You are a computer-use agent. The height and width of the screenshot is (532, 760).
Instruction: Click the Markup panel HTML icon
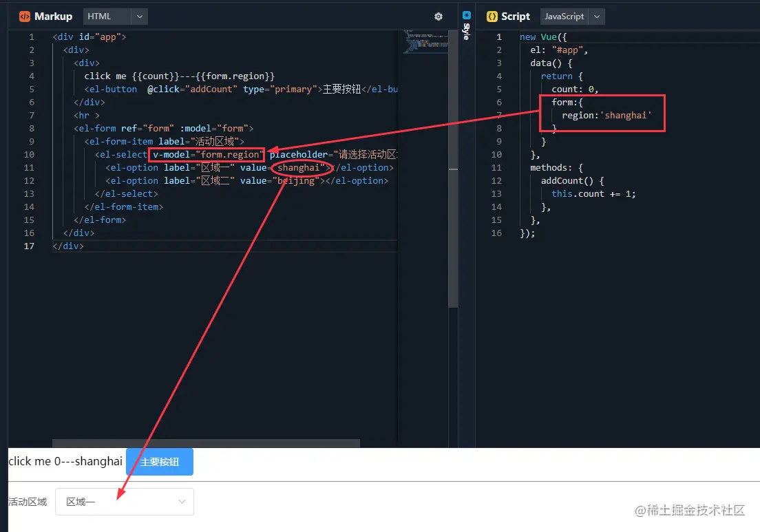click(x=24, y=17)
